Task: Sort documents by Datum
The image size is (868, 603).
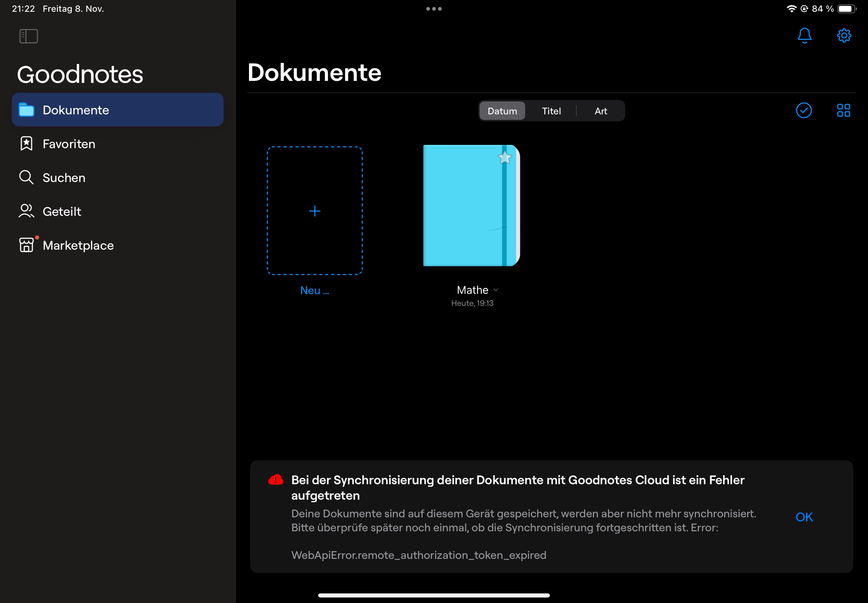Action: [x=502, y=111]
